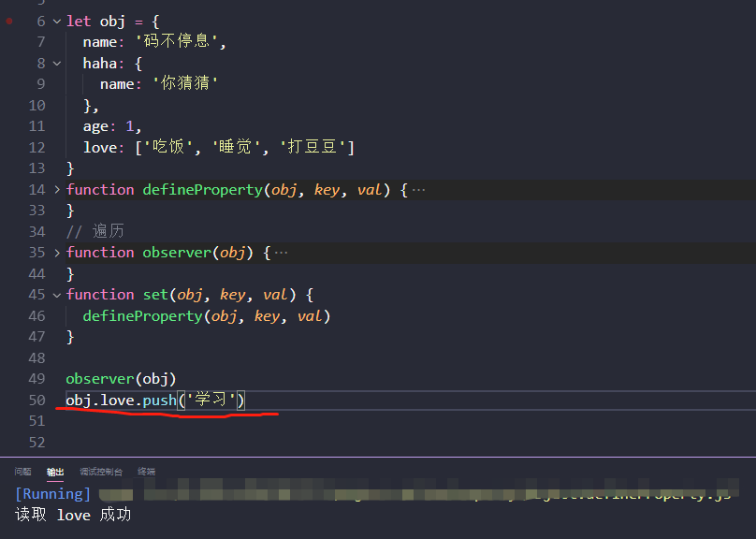756x539 pixels.
Task: Collapse the haha nested object on line 8
Action: [54, 63]
